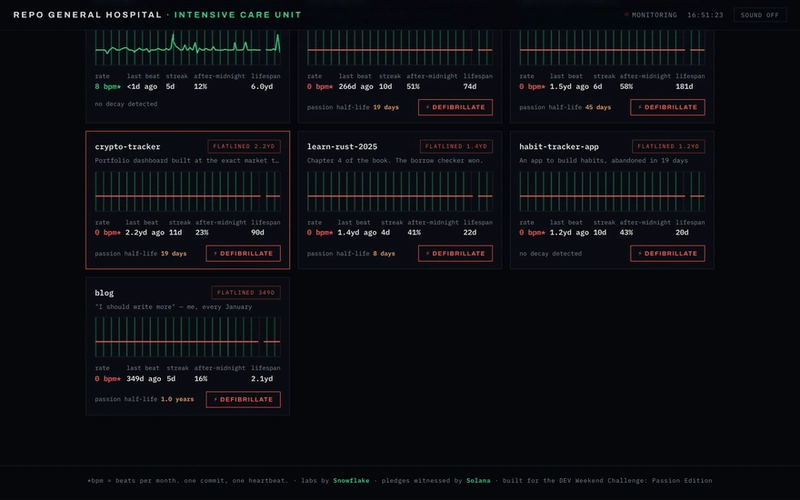
Task: Click the FLATLINED 2.2YD badge
Action: [244, 146]
